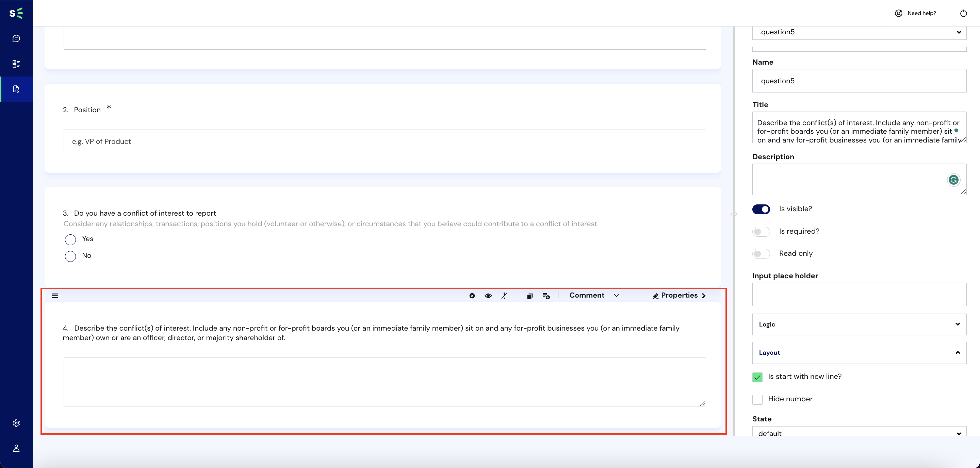Screen dimensions: 980x468
Task: Click the question 3 description text
Action: click(331, 224)
